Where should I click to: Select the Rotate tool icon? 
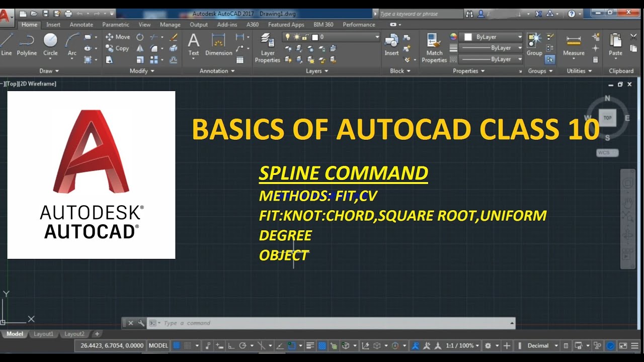(140, 37)
